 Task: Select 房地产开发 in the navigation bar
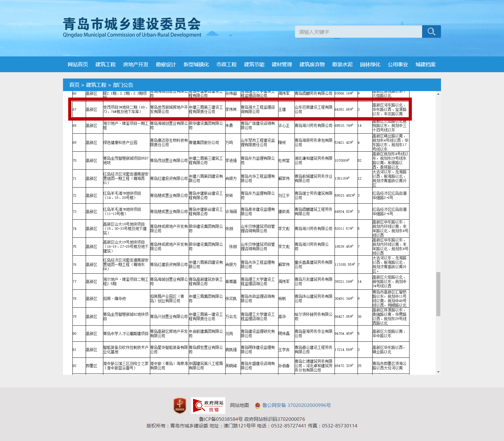pyautogui.click(x=136, y=65)
